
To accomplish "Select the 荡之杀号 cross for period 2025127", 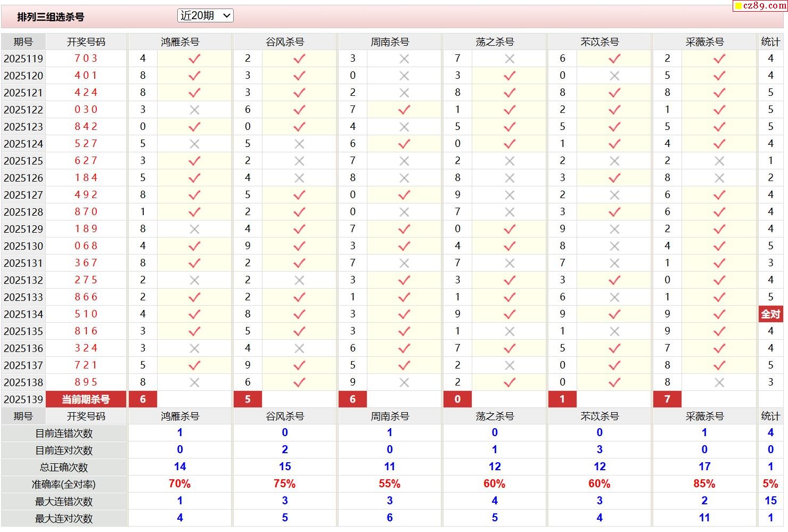I will (510, 195).
